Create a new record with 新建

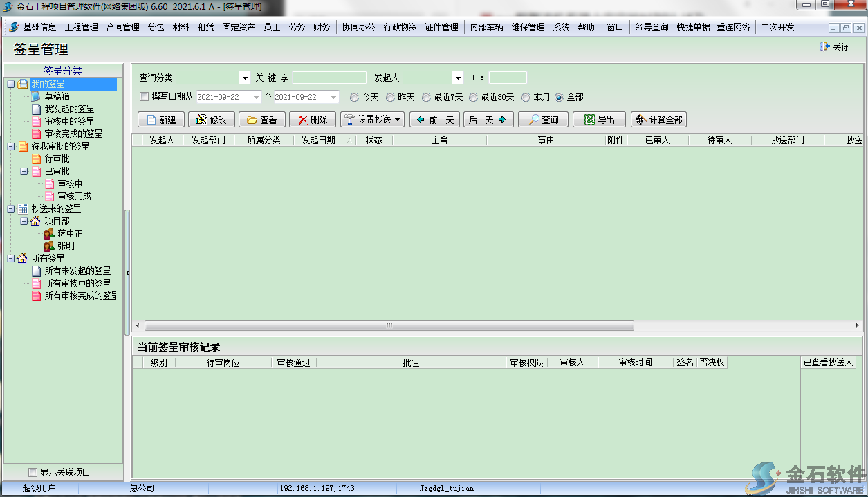coord(160,119)
